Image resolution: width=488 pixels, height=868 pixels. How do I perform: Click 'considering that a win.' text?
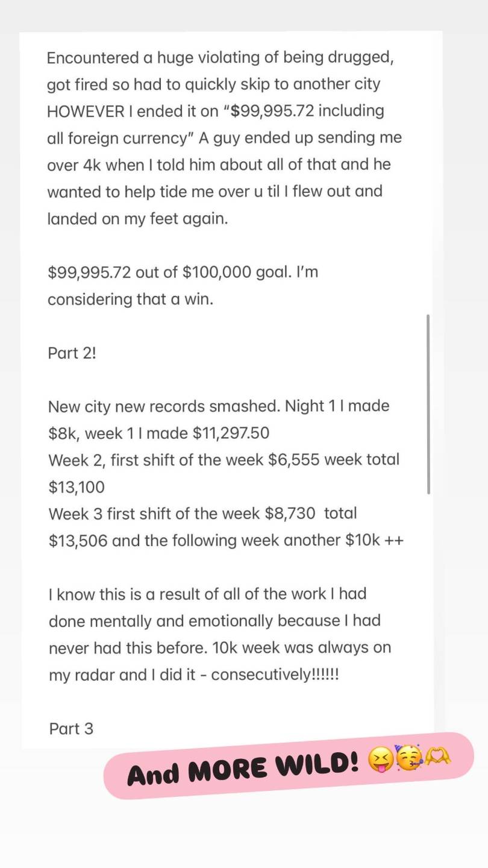pyautogui.click(x=130, y=300)
